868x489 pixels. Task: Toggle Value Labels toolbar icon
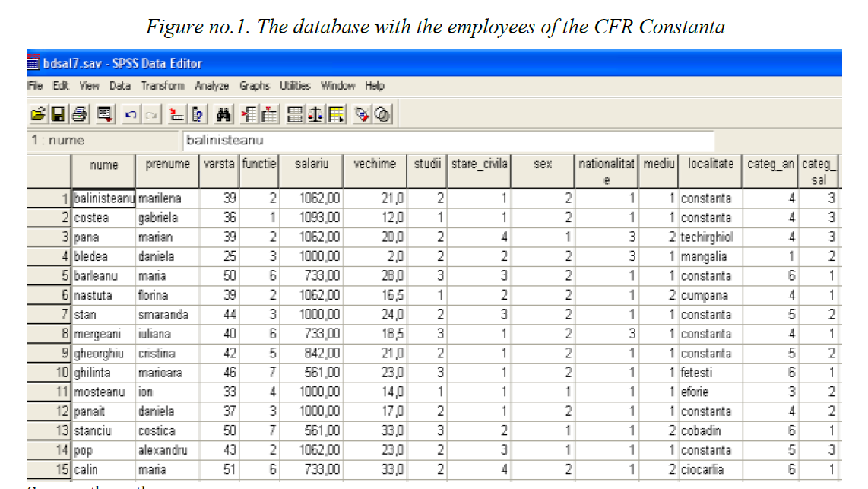(363, 114)
